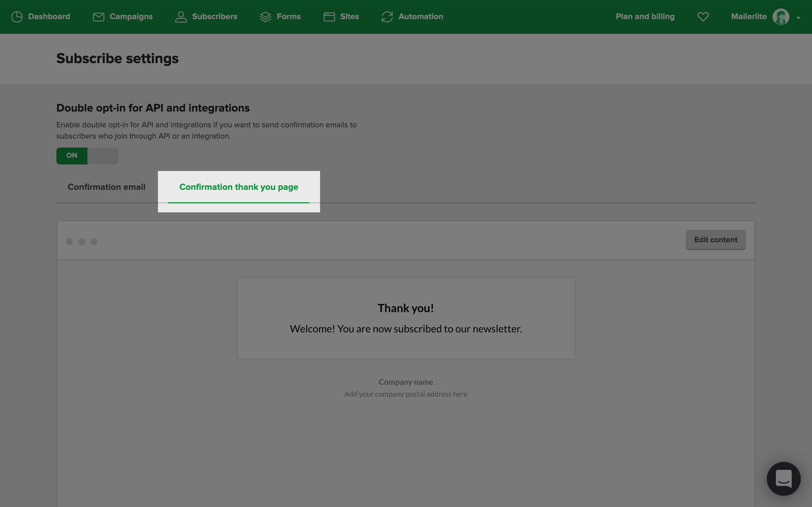Click the Automation refresh arrows icon
The width and height of the screenshot is (812, 507).
click(387, 17)
